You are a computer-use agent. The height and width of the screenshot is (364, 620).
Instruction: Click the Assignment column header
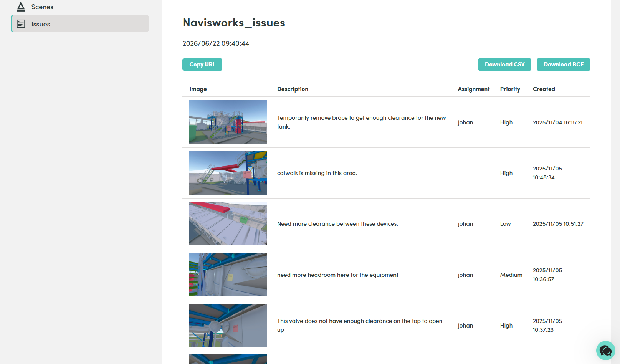[x=474, y=89]
